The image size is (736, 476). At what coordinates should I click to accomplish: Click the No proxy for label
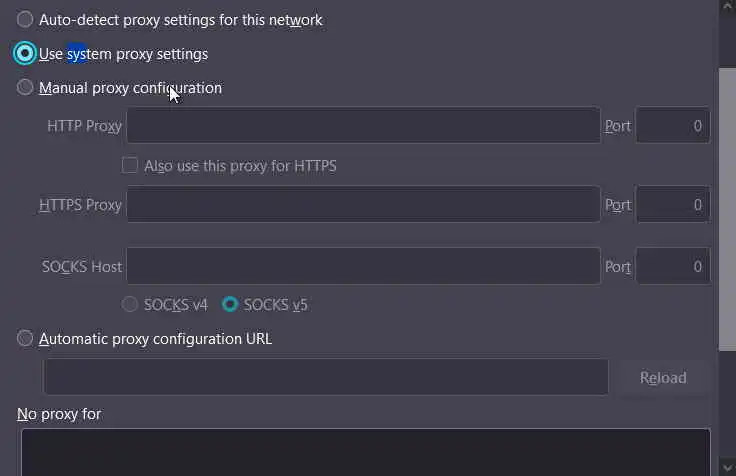tap(59, 413)
